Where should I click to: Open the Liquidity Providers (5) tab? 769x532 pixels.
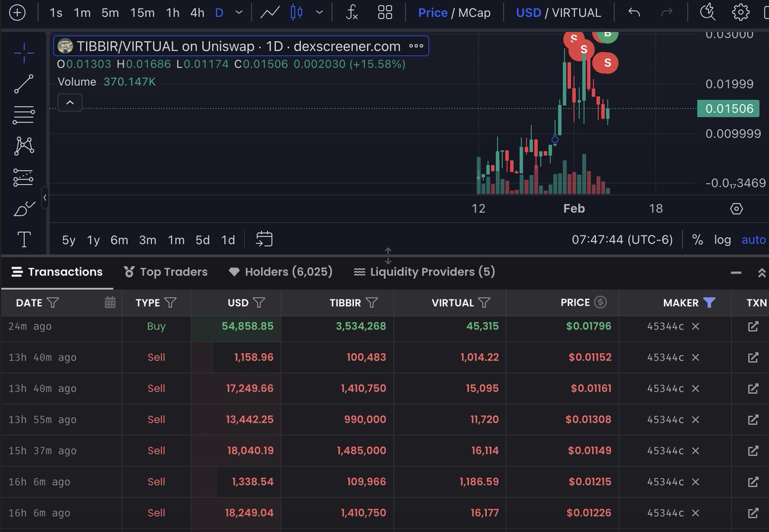click(424, 272)
